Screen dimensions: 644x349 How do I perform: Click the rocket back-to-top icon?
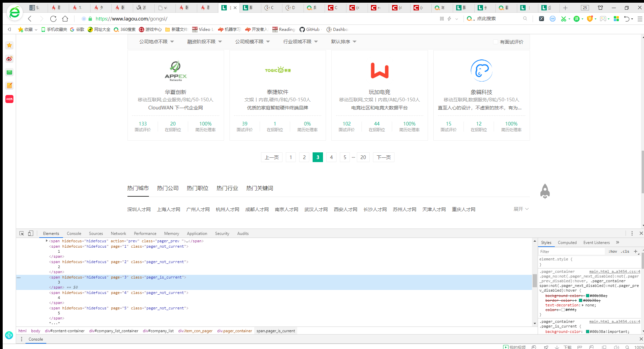coord(545,191)
